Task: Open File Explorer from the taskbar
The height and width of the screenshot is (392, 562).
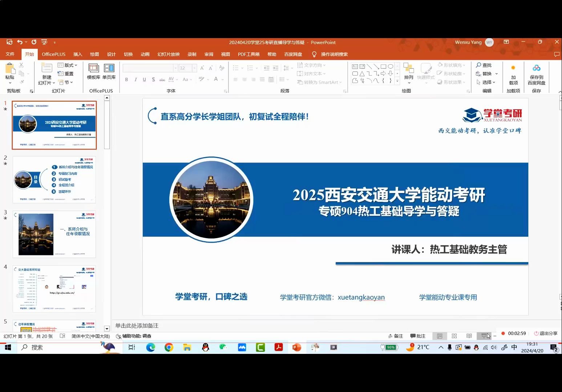Action: tap(187, 347)
